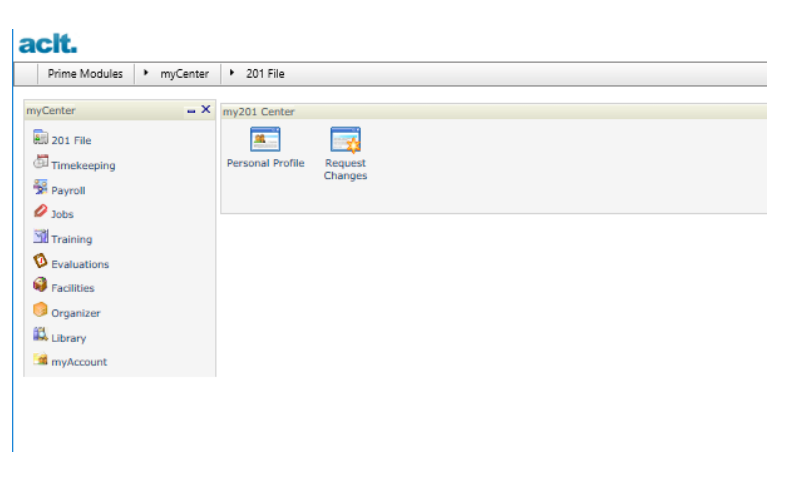Click the Training chart icon
The height and width of the screenshot is (500, 800).
pyautogui.click(x=40, y=236)
